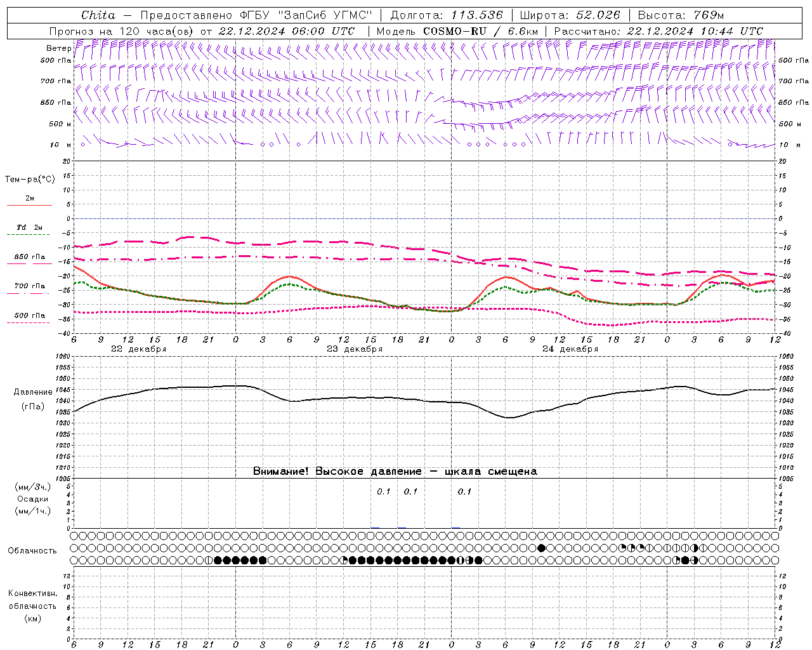
Task: Click the "Осадки" precipitation label
Action: (x=32, y=499)
